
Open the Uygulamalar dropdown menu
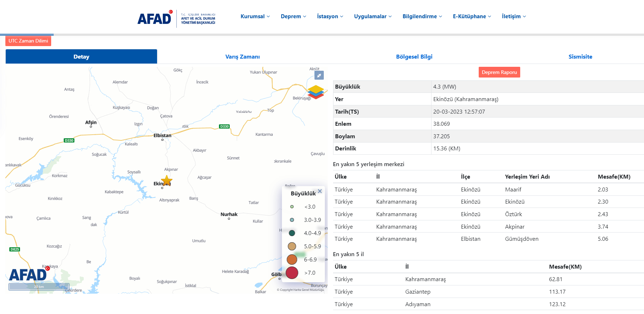(x=373, y=16)
